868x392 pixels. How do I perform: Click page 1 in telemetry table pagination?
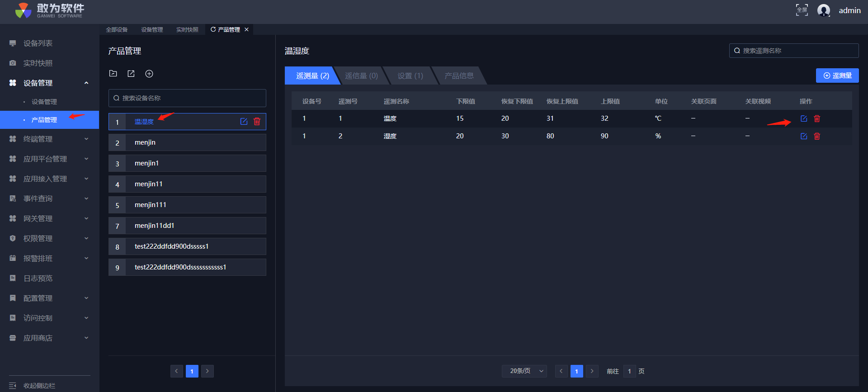(577, 371)
